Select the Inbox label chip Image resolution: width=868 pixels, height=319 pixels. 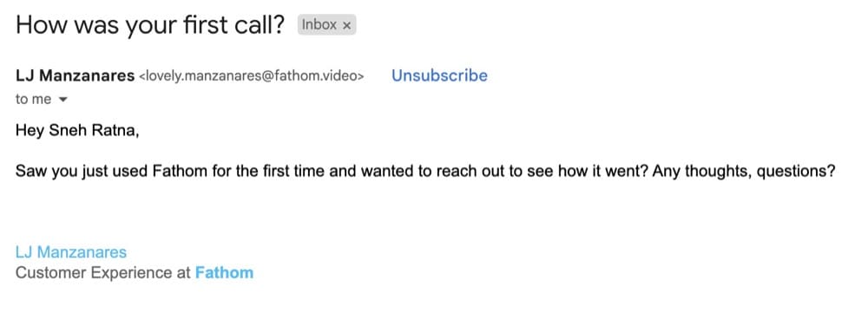[326, 25]
